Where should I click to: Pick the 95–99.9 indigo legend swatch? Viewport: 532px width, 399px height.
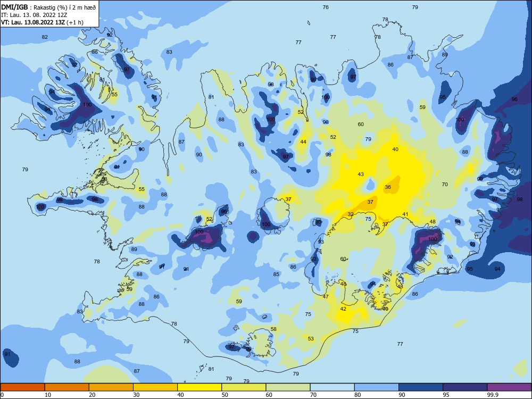click(x=465, y=387)
